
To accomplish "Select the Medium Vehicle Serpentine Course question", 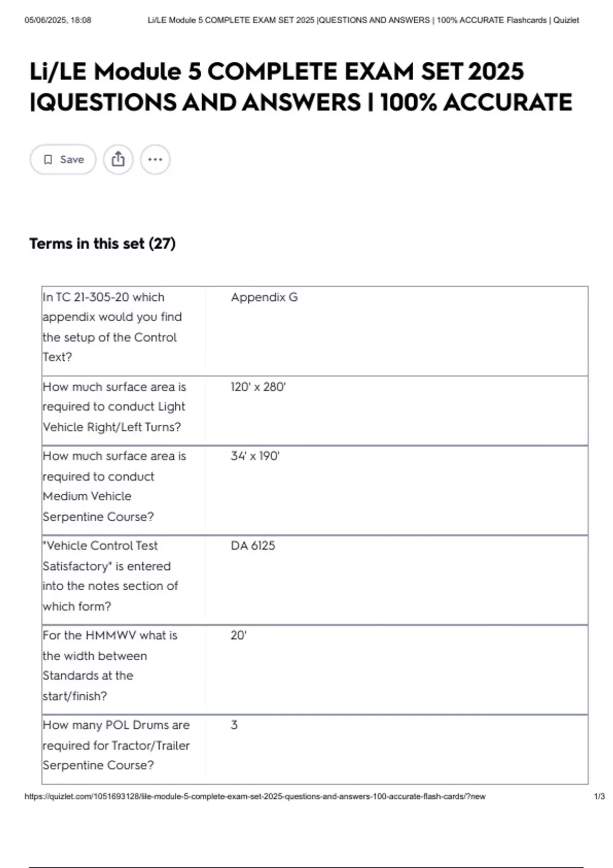I will (x=114, y=486).
